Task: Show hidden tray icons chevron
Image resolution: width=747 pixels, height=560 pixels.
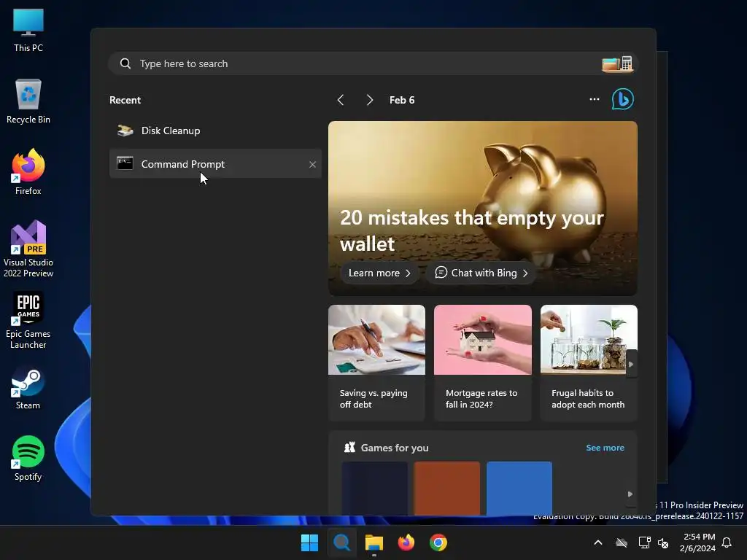Action: (598, 542)
